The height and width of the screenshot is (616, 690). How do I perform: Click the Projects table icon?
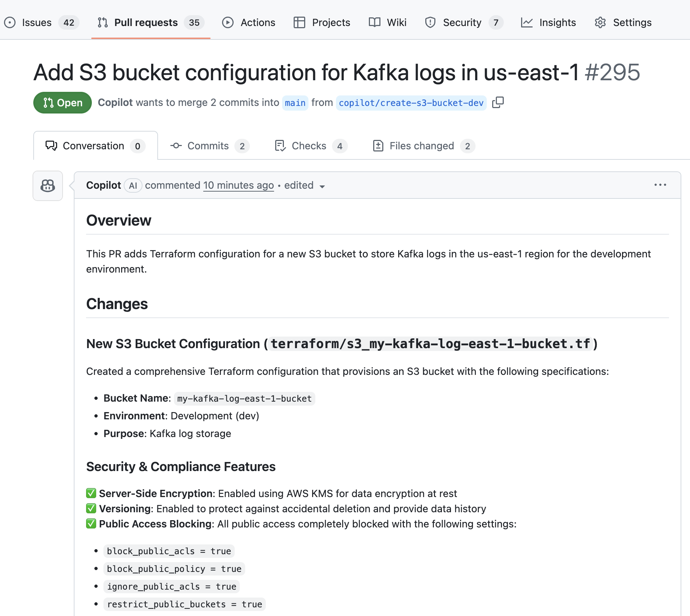coord(299,22)
